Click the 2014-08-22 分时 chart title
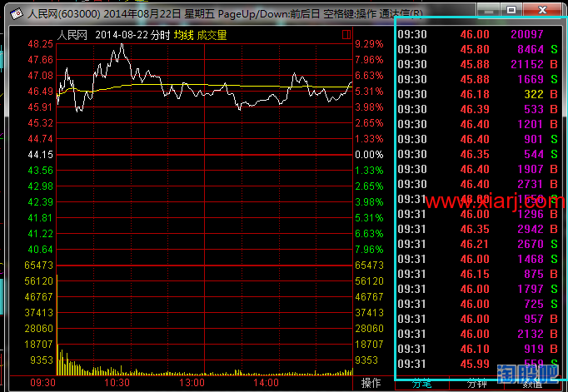Viewport: 568px width, 392px height. click(x=132, y=35)
